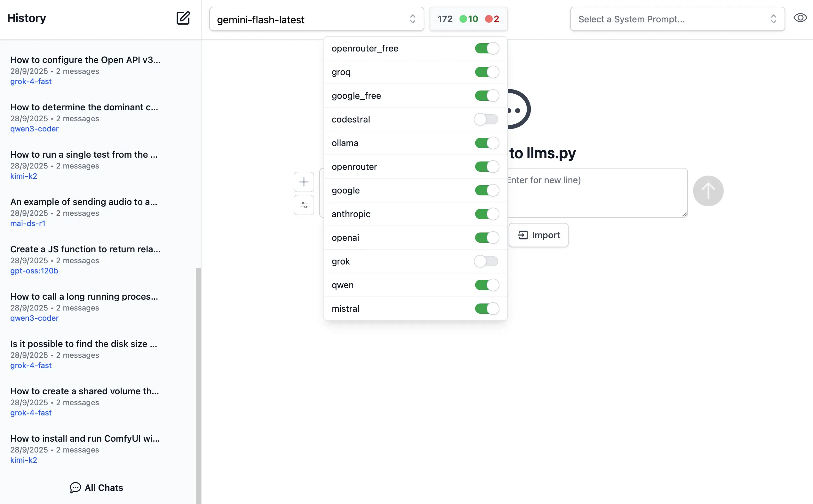Open the ComfyUI install chat history item

[85, 438]
